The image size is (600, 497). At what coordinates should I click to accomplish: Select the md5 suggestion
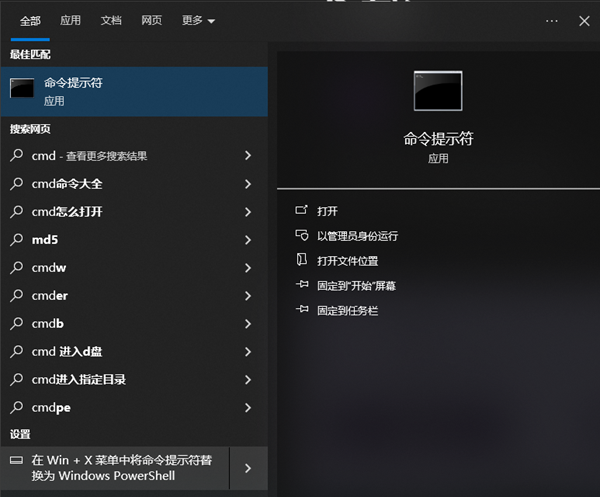[x=134, y=240]
